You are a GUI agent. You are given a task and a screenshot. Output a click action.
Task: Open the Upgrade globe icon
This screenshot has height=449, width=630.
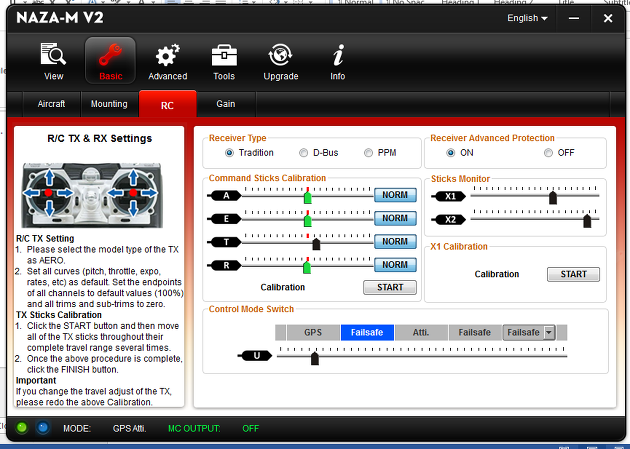(280, 61)
